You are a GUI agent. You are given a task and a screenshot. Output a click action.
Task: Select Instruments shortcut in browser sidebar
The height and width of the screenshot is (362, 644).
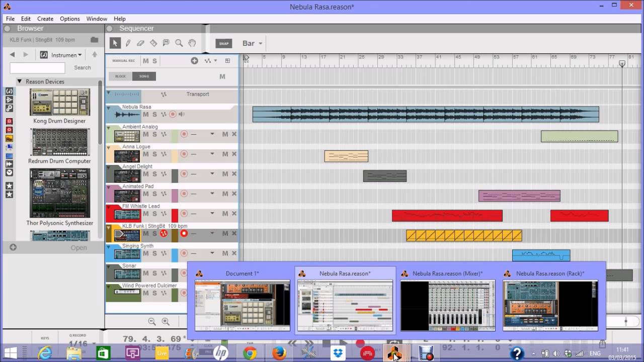pos(9,91)
